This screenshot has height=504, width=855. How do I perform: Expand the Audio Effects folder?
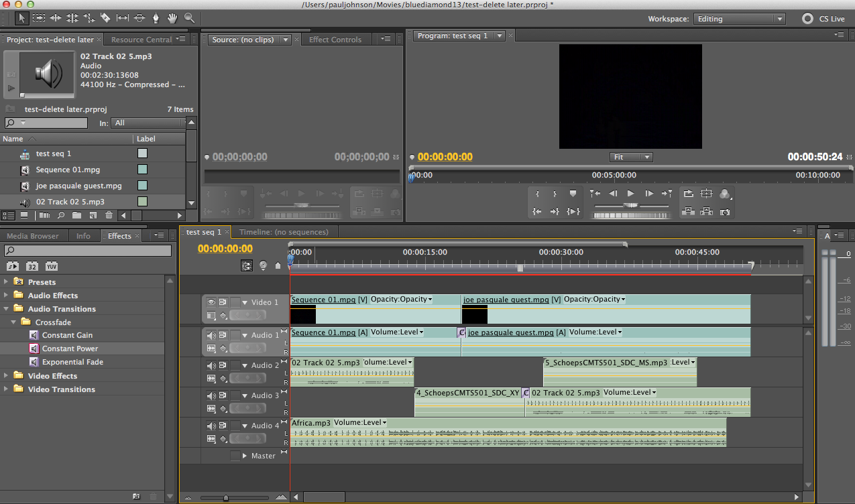coord(6,296)
